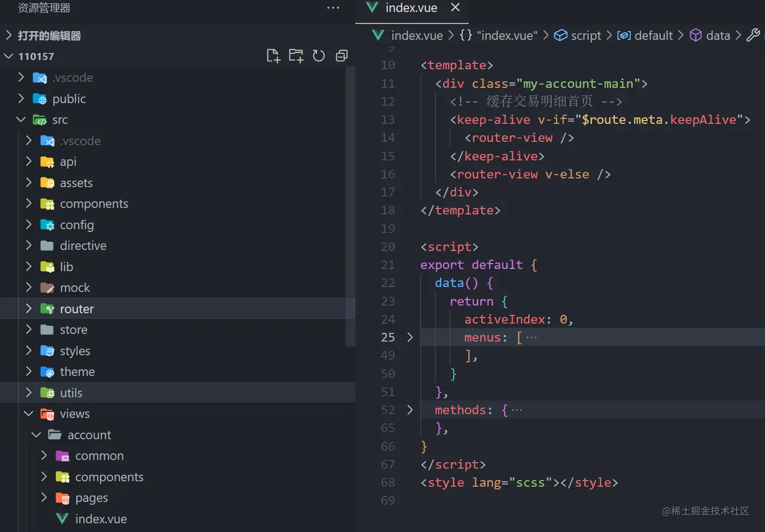Expand the folded menus array on line 25
The height and width of the screenshot is (532, 765).
click(x=410, y=337)
